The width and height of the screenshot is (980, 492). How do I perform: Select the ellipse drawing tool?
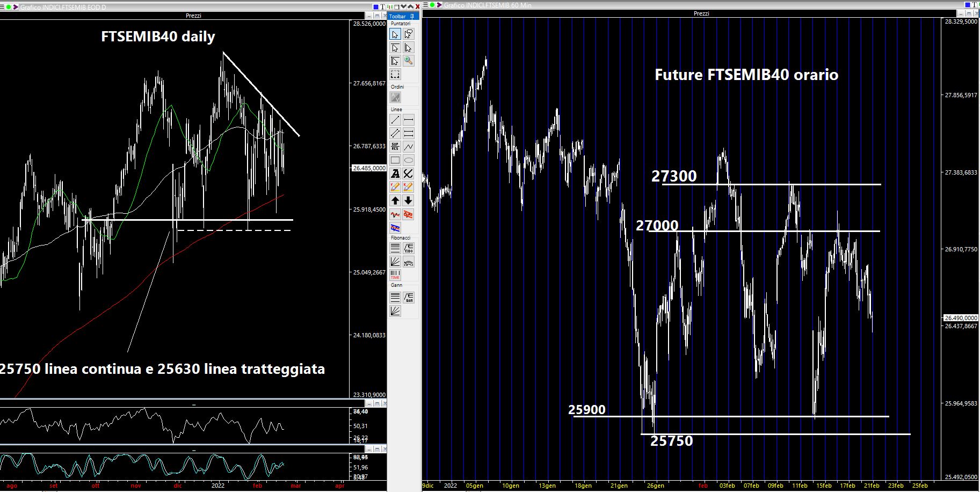[409, 160]
